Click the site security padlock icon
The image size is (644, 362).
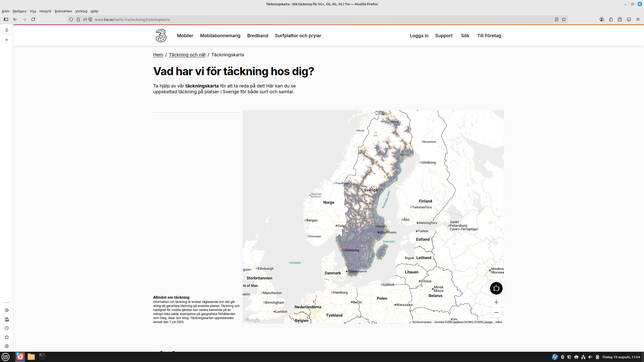click(x=78, y=19)
